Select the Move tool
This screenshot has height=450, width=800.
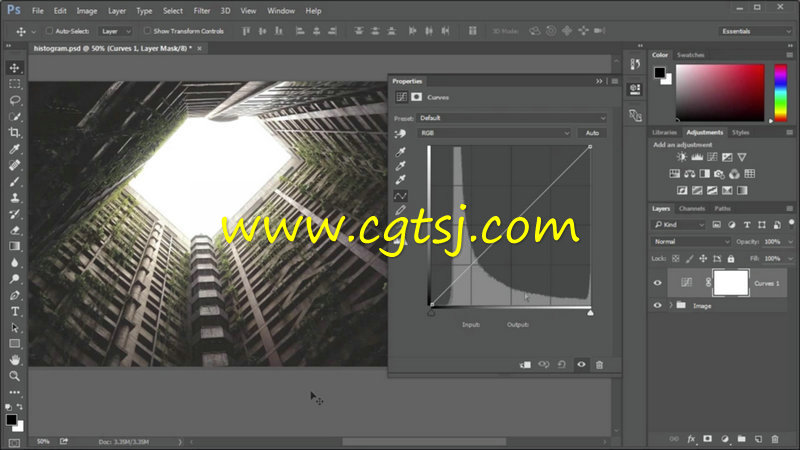14,68
